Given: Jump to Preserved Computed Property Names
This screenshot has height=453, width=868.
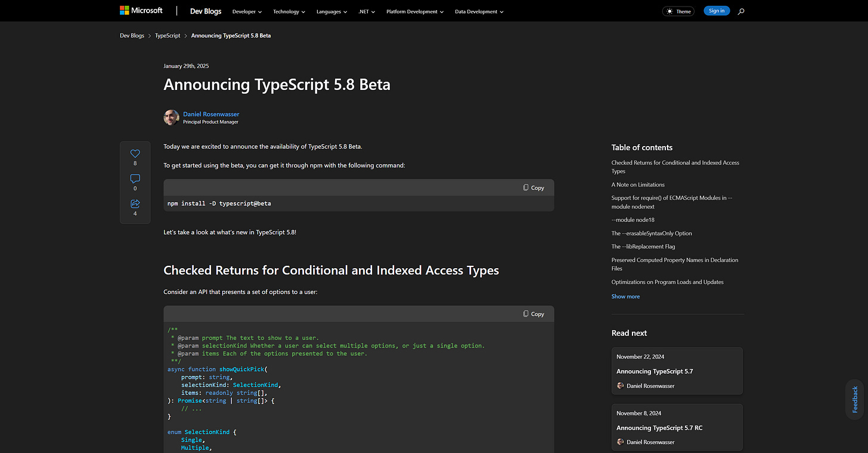Looking at the screenshot, I should (x=675, y=264).
